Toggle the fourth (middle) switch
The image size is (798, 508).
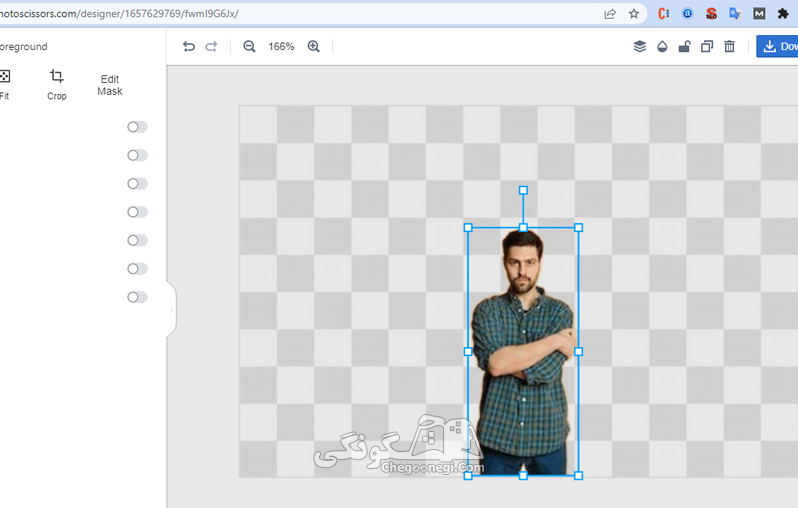tap(137, 212)
